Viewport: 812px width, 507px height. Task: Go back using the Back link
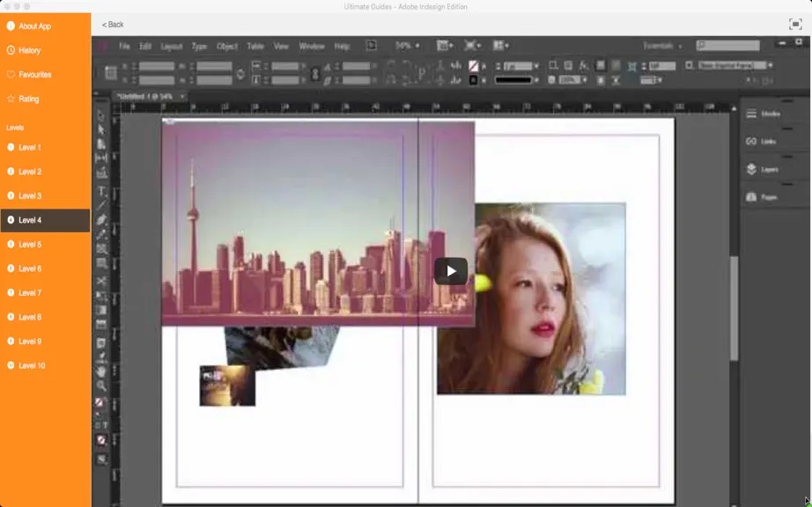point(113,25)
